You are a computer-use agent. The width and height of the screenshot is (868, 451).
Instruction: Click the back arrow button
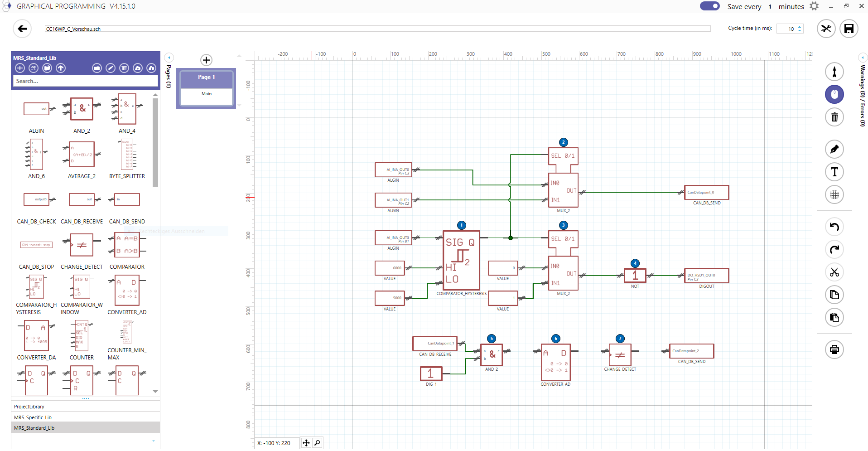(x=22, y=29)
